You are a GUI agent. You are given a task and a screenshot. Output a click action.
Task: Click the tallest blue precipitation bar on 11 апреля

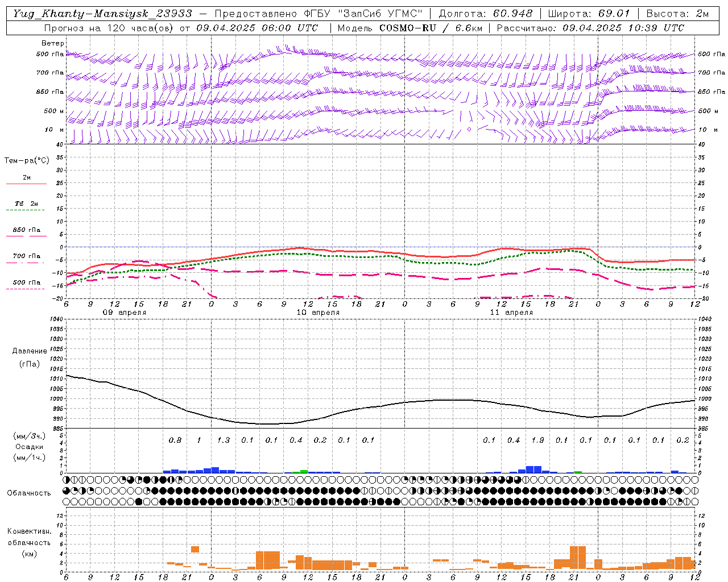[x=533, y=469]
